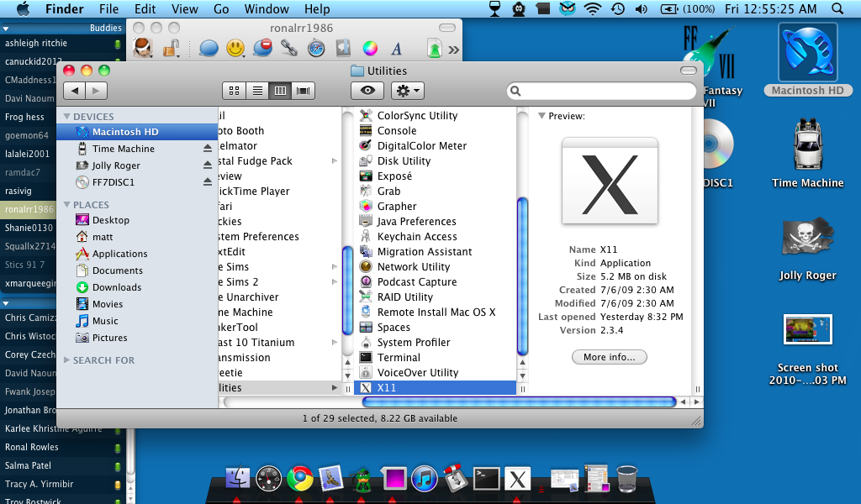
Task: Click the color wheel icon in chat toolbar
Action: [370, 48]
